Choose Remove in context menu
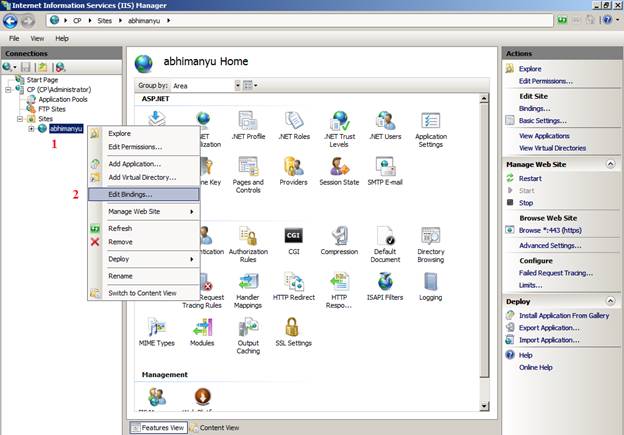624x435 pixels. pyautogui.click(x=144, y=242)
